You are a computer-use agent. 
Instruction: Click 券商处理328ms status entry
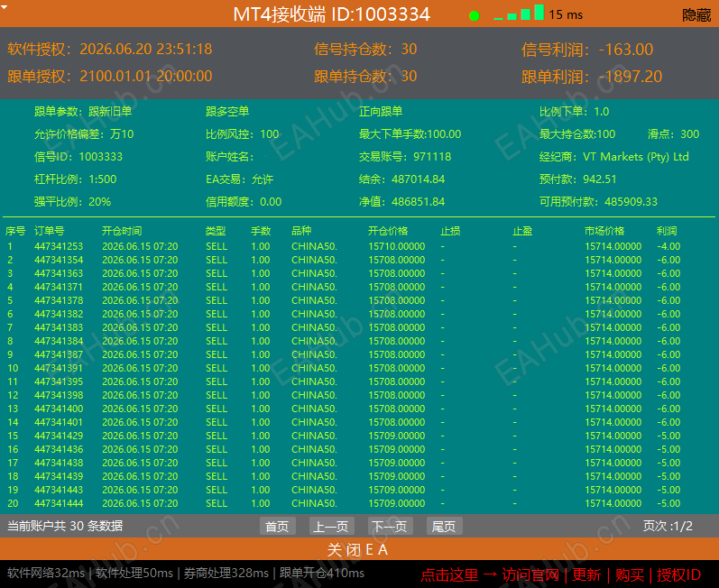click(226, 573)
